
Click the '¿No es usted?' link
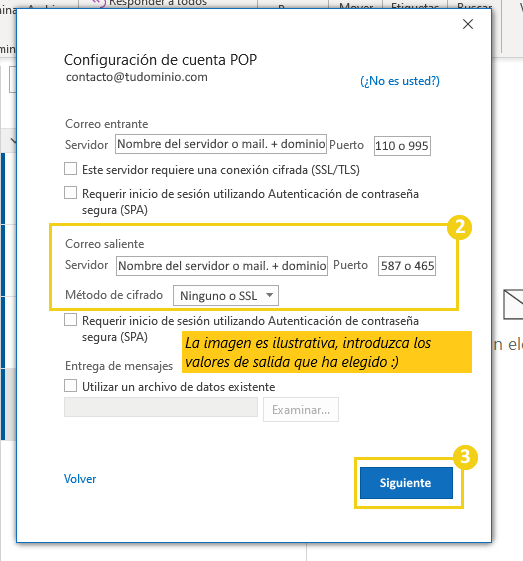(x=400, y=81)
